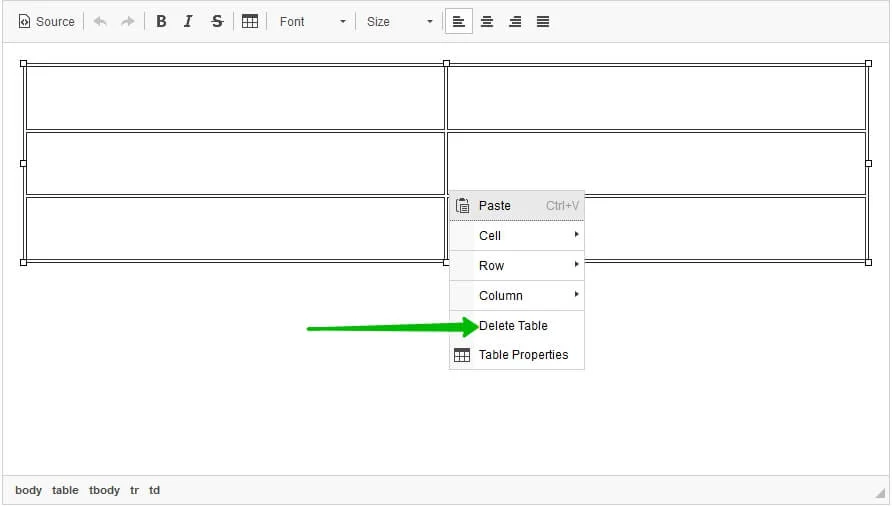Justify text alignment

(543, 22)
